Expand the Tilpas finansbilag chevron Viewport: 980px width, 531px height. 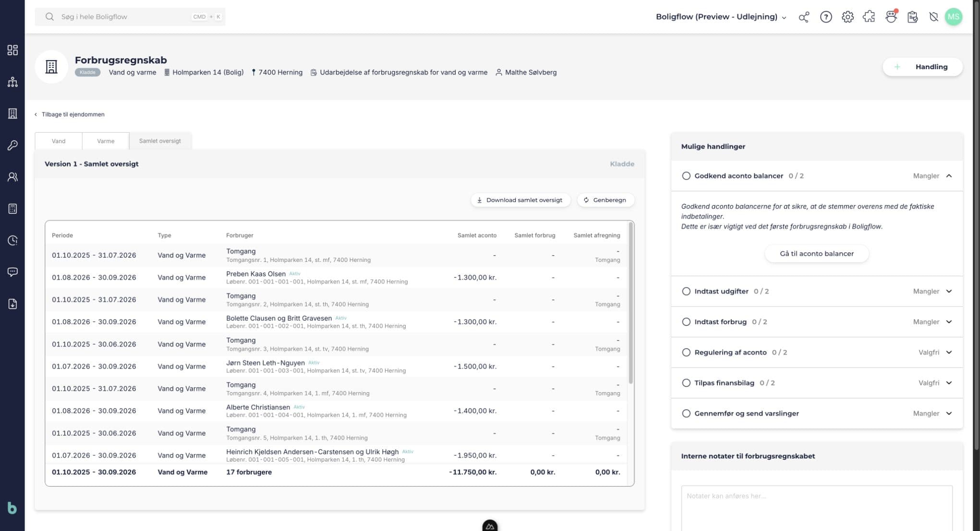click(x=949, y=383)
